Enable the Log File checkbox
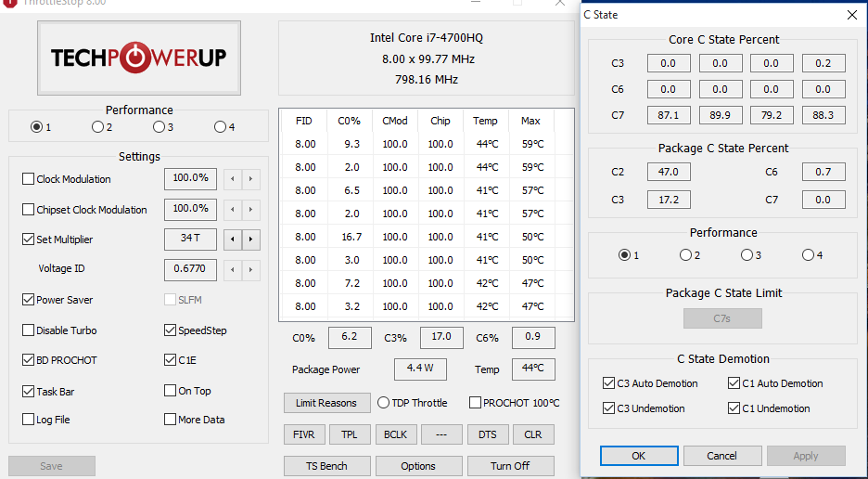868x479 pixels. pyautogui.click(x=28, y=420)
